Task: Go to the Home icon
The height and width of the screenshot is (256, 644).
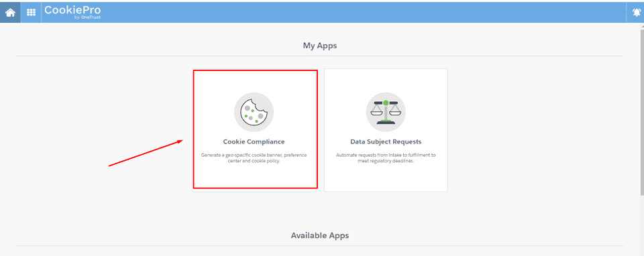Action: pyautogui.click(x=10, y=12)
